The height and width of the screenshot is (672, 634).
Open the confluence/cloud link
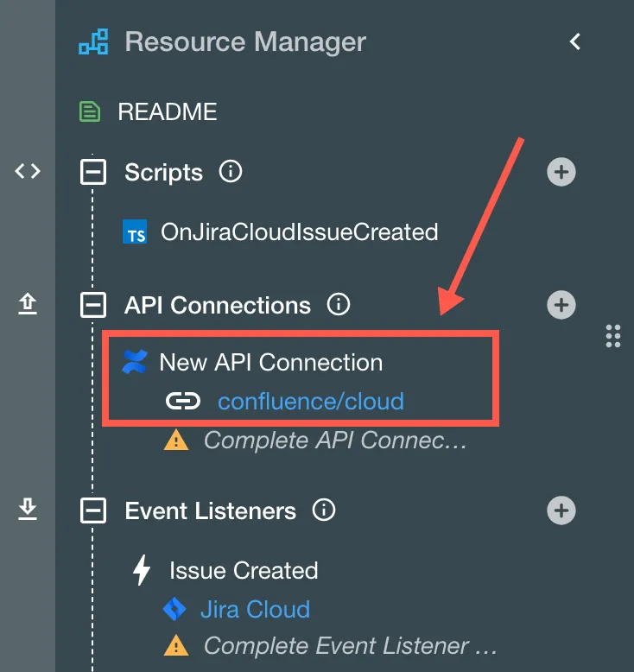(311, 402)
